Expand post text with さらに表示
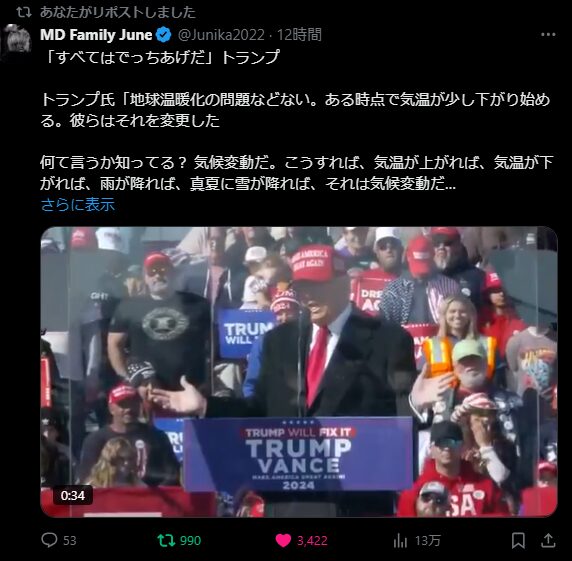Viewport: 572px width, 561px height. (78, 204)
